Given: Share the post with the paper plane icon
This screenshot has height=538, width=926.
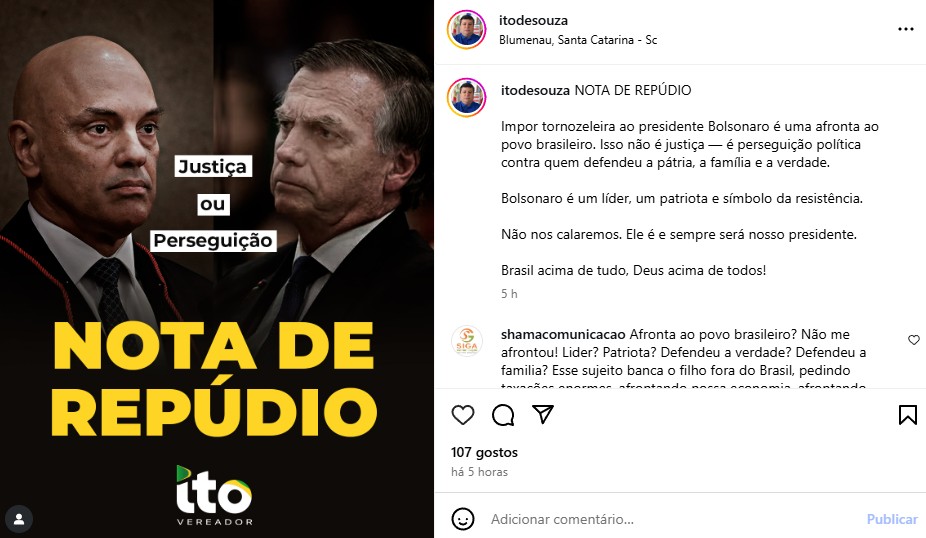Looking at the screenshot, I should 543,414.
